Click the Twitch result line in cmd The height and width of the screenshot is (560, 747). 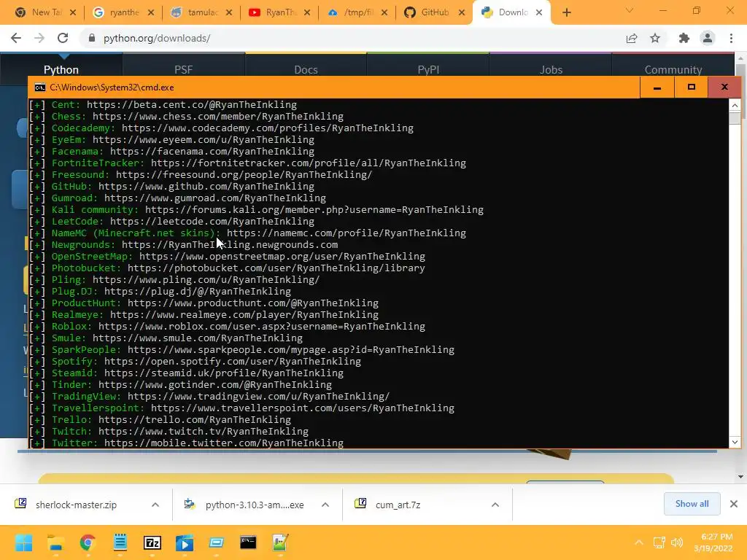169,431
